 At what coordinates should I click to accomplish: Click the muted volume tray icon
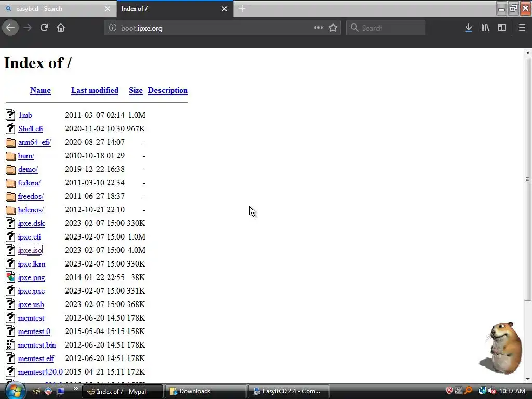(492, 391)
